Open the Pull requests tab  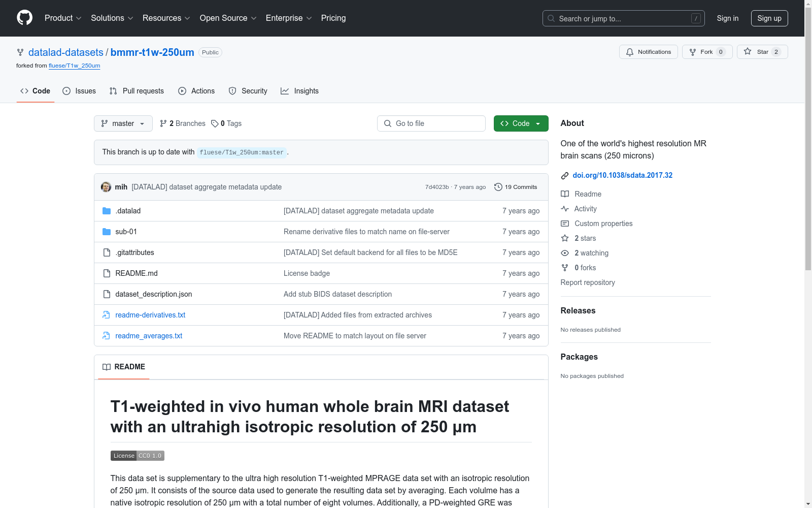click(x=137, y=91)
